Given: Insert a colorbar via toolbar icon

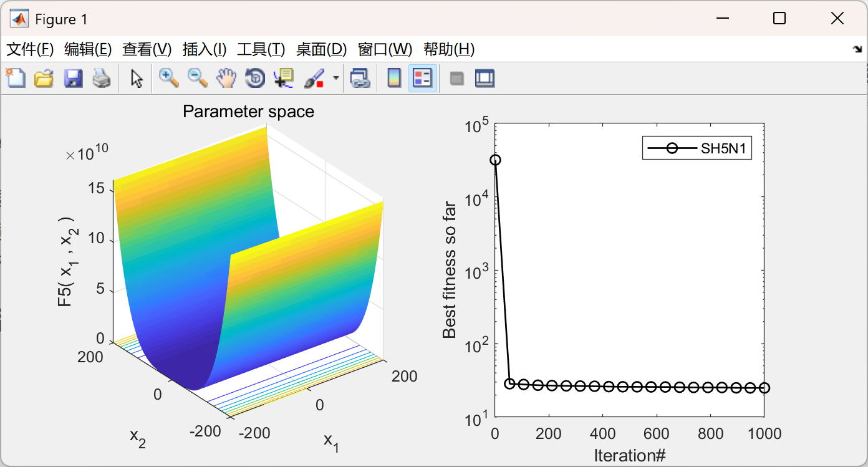Looking at the screenshot, I should click(x=394, y=78).
